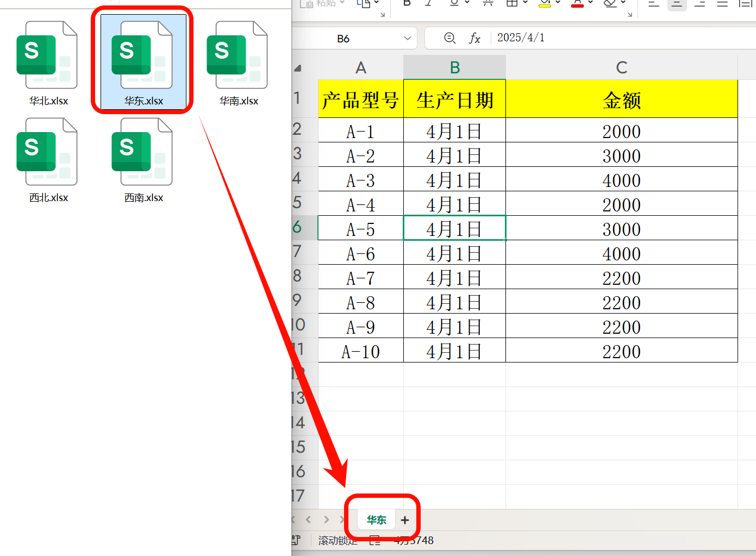This screenshot has width=756, height=556.
Task: Select the active date cell B6
Action: pos(455,228)
